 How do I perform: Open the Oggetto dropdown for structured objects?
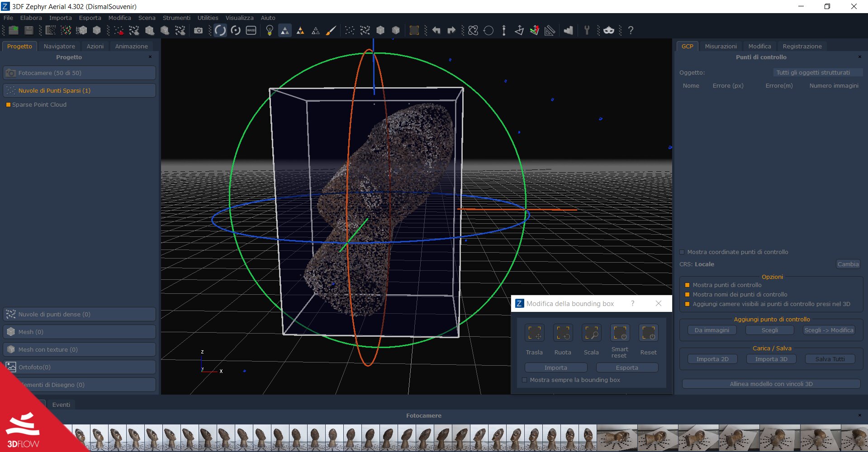pos(817,73)
